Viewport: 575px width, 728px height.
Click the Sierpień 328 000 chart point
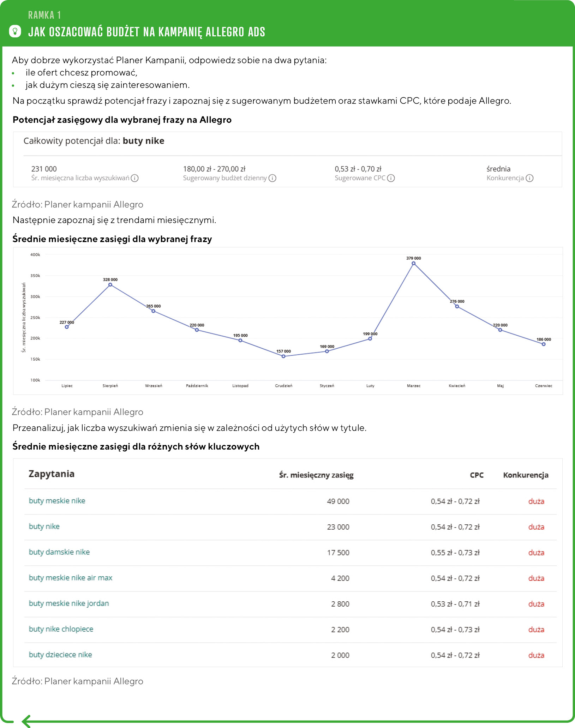pos(110,285)
